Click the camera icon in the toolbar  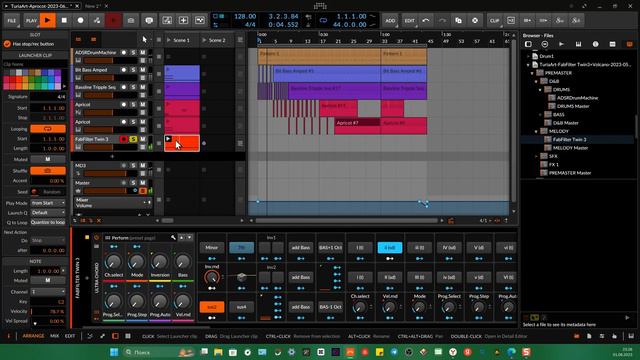coord(131,20)
